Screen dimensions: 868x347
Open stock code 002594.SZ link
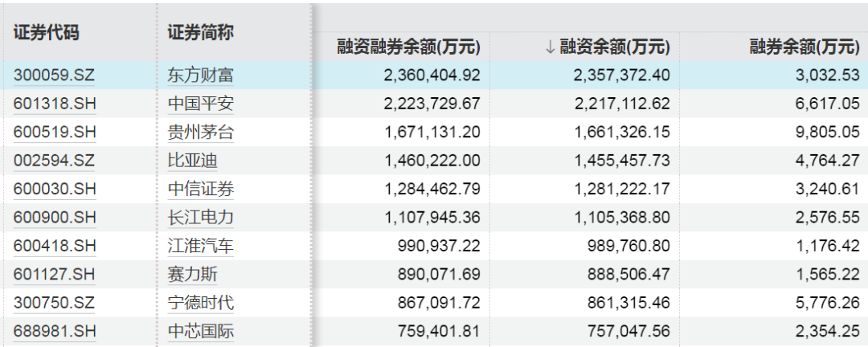coord(54,161)
